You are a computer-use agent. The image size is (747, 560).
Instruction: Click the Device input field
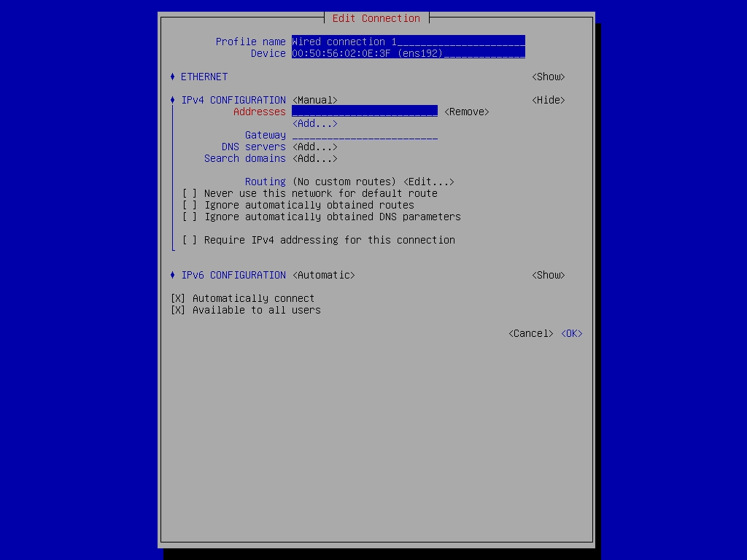(x=408, y=53)
